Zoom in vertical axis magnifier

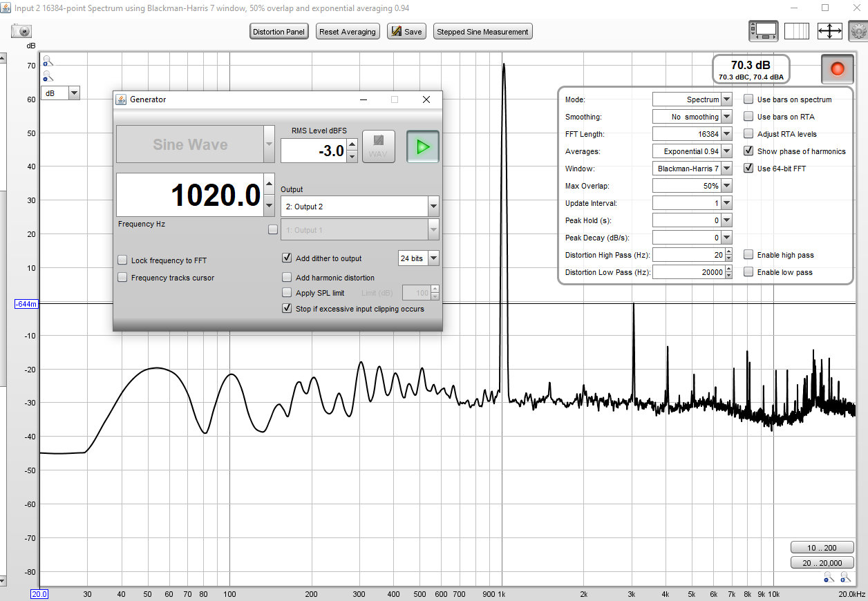(47, 61)
